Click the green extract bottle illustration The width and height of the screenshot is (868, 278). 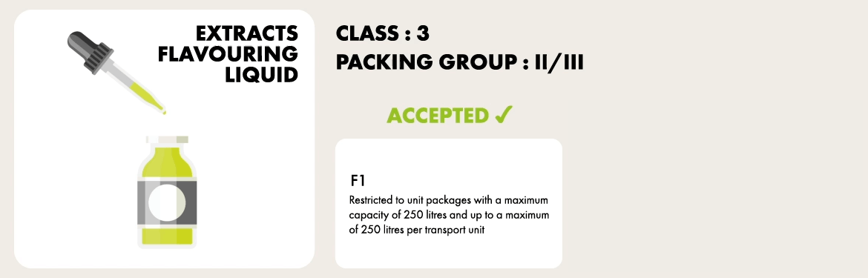click(167, 191)
